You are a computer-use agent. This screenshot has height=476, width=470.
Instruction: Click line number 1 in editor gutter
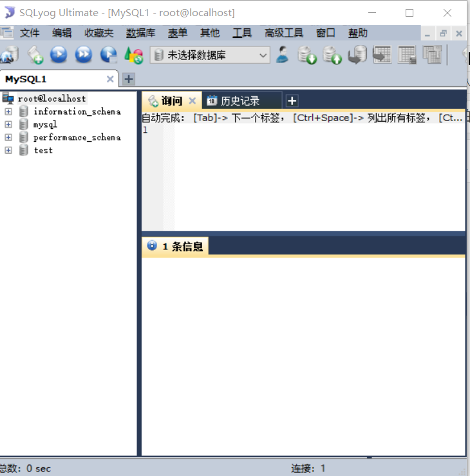coord(146,130)
